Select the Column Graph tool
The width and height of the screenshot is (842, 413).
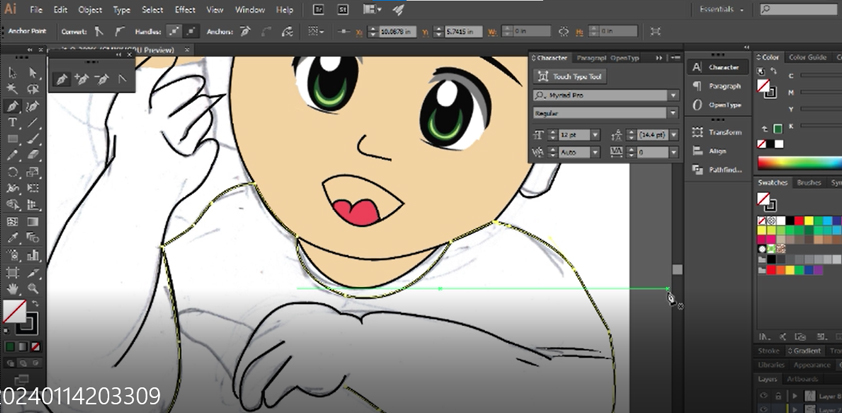(x=33, y=255)
